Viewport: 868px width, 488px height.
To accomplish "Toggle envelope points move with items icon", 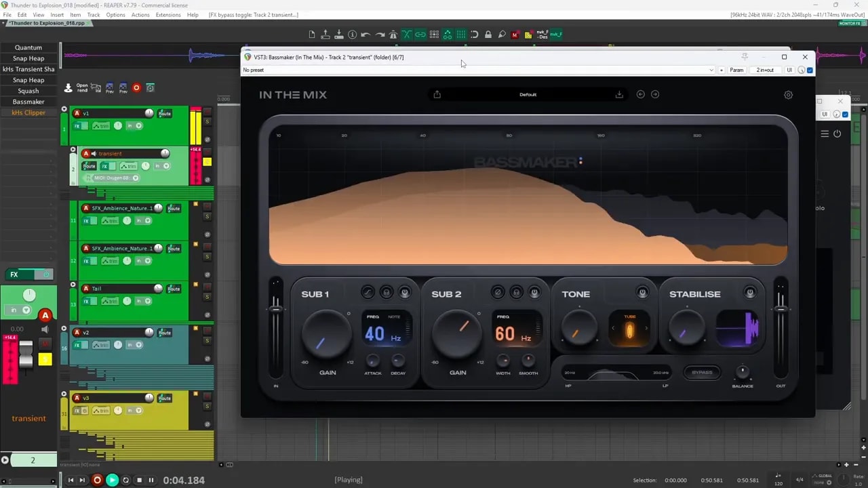I will [x=447, y=35].
